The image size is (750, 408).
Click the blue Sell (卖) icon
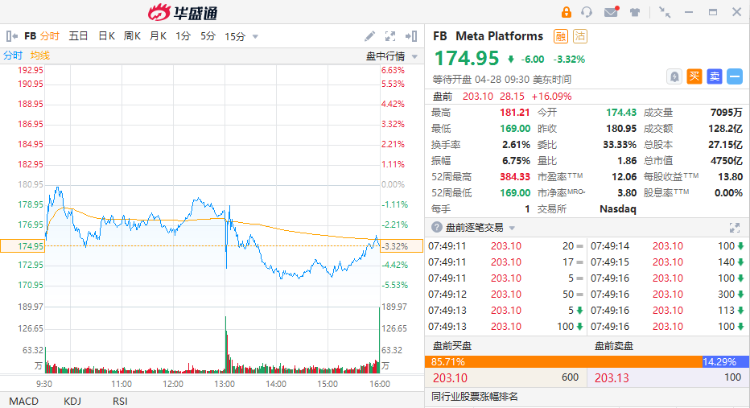coord(715,75)
